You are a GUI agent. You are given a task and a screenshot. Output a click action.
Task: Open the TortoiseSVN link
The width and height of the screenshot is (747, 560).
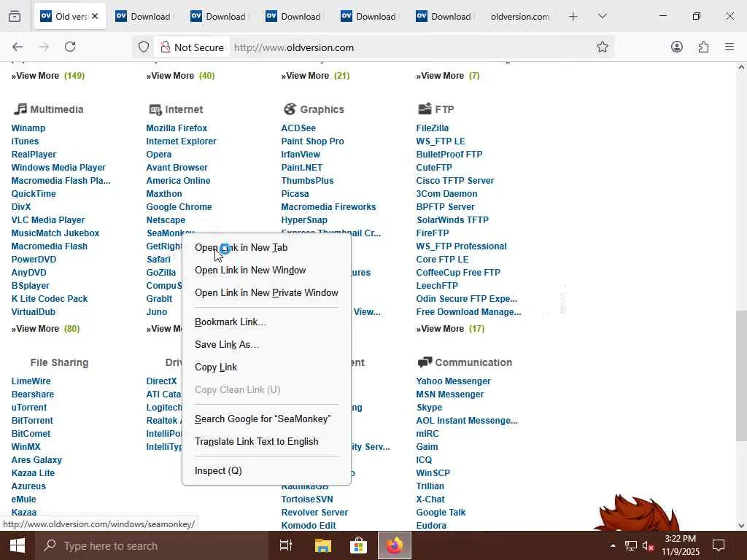tap(307, 499)
